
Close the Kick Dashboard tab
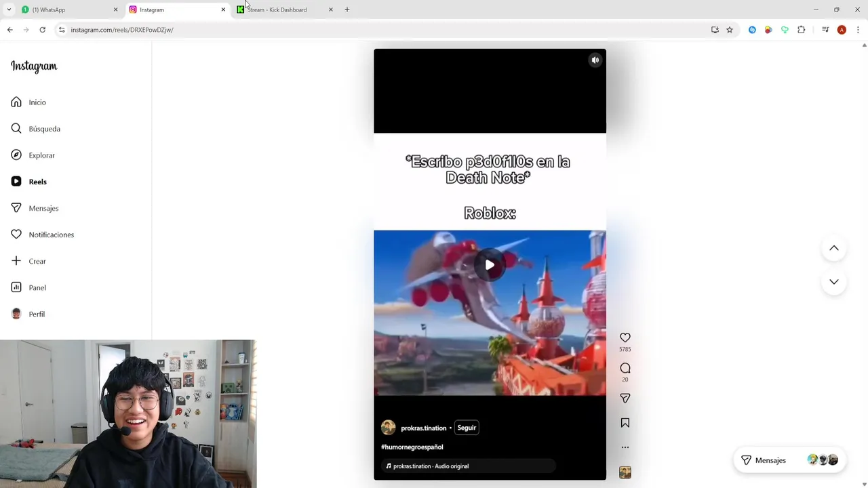click(330, 9)
